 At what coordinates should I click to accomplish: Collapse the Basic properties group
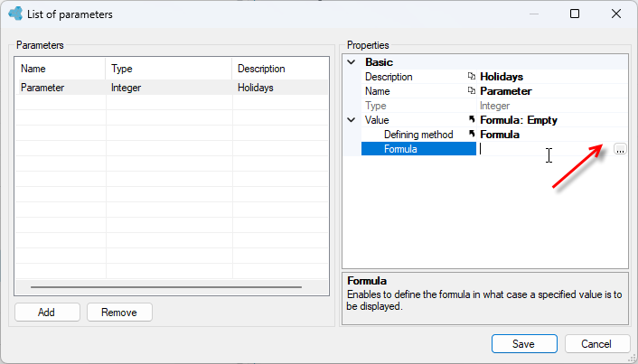[x=352, y=62]
